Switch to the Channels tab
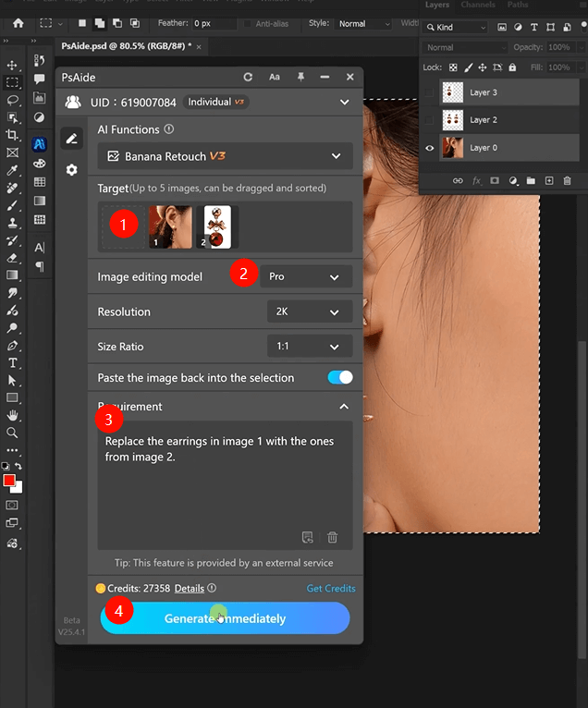The image size is (588, 708). point(478,5)
